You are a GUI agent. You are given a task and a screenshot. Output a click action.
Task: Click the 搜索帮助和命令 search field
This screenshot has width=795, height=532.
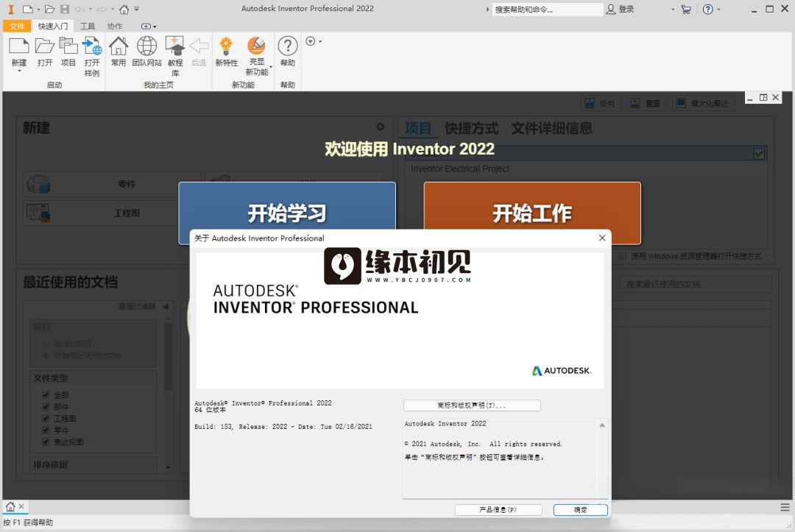[547, 9]
